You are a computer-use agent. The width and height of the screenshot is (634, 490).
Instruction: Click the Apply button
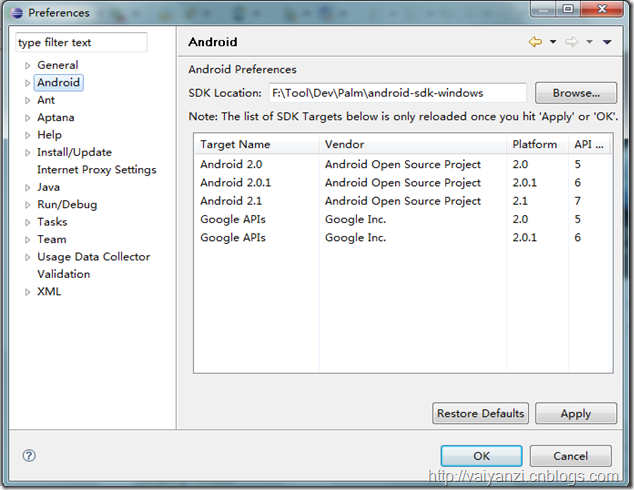(576, 413)
